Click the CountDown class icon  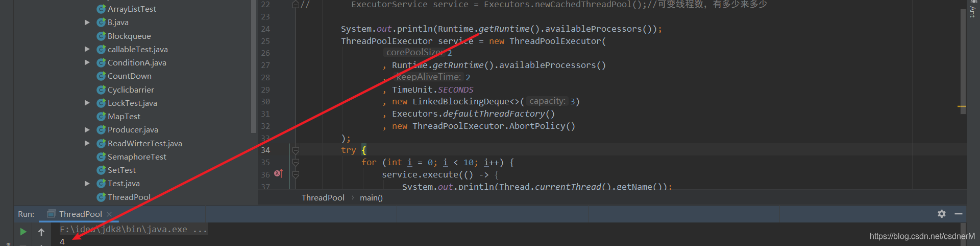(x=101, y=76)
